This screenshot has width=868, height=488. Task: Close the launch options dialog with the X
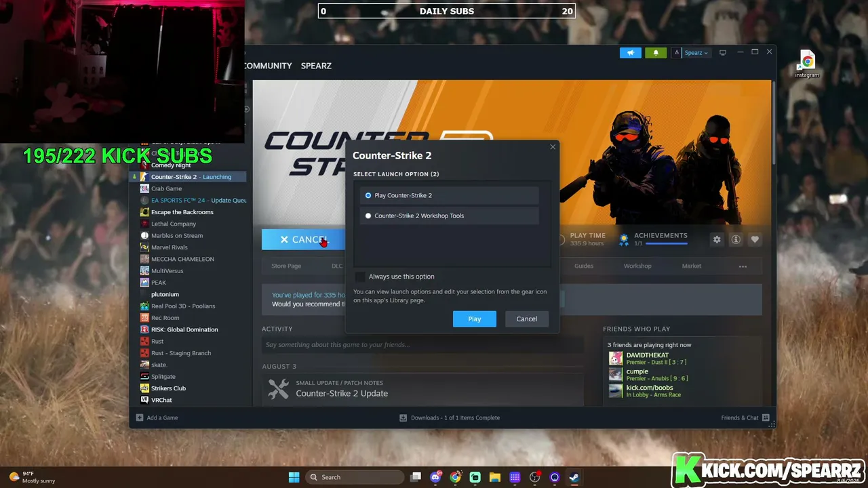553,147
